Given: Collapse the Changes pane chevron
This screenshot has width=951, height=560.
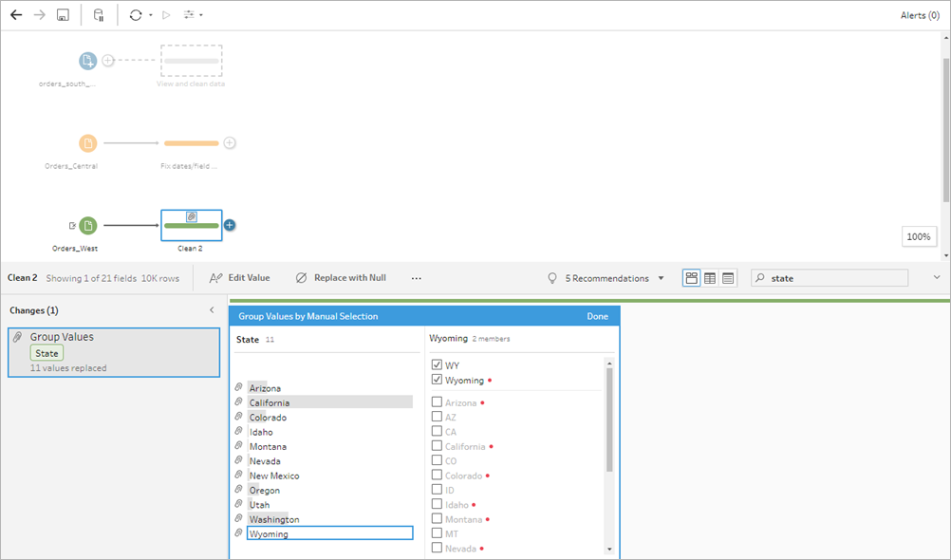Looking at the screenshot, I should [212, 310].
